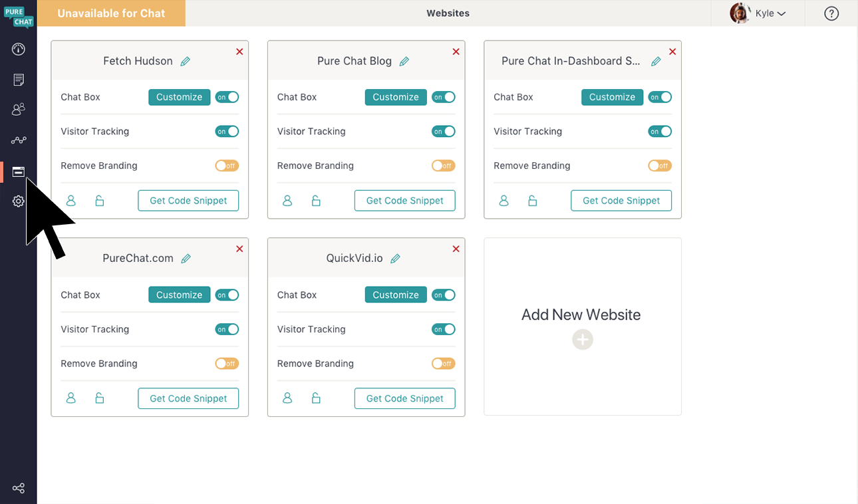
Task: Toggle Pure Chat In-Dashboard Remove Branding switch
Action: pos(660,166)
